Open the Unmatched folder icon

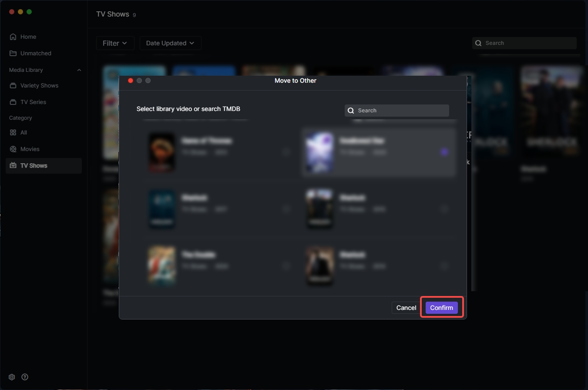tap(13, 54)
